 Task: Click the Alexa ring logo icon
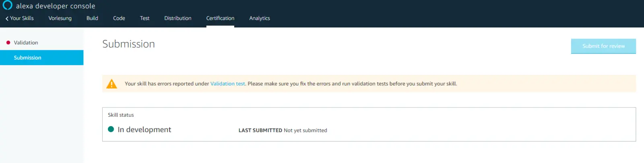point(7,5)
